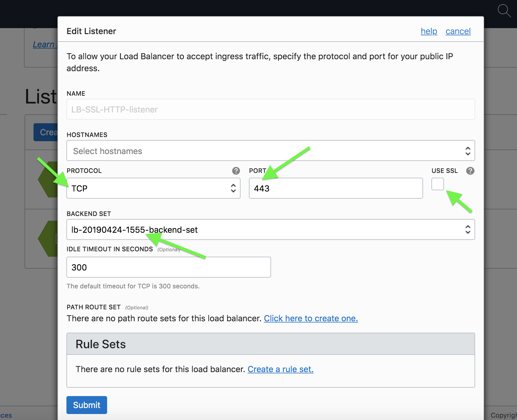
Task: Click into the Port field showing 443
Action: point(336,188)
